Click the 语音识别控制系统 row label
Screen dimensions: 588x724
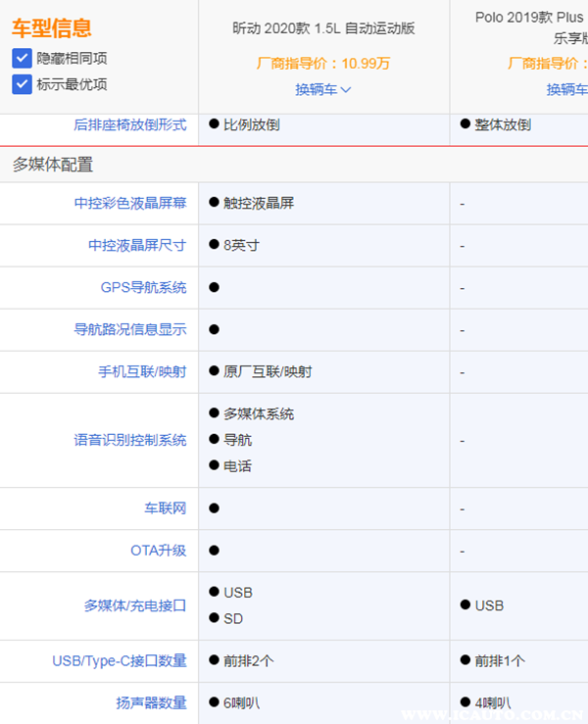pos(129,440)
